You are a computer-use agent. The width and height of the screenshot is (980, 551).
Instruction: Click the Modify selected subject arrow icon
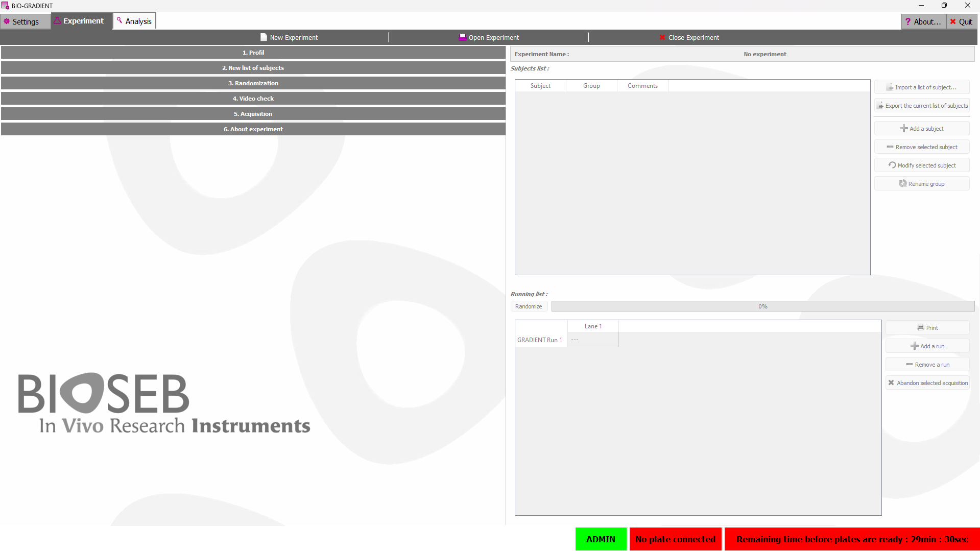pyautogui.click(x=892, y=165)
